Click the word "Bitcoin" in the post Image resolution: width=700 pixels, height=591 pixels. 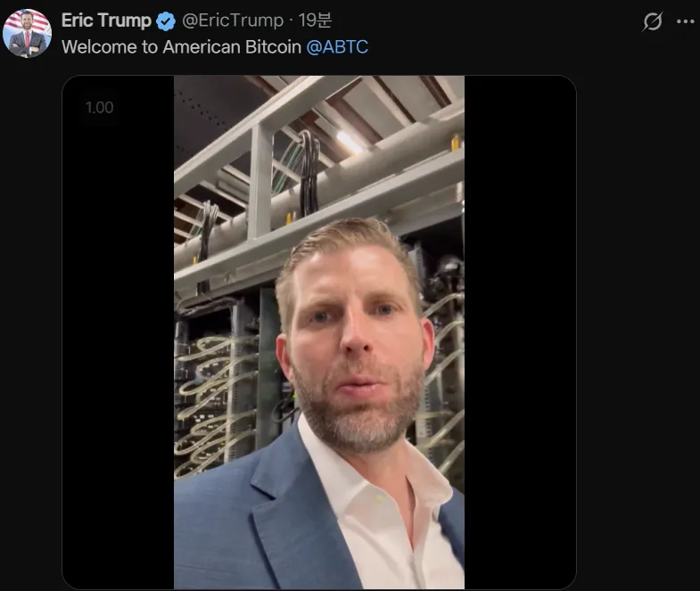(x=271, y=46)
